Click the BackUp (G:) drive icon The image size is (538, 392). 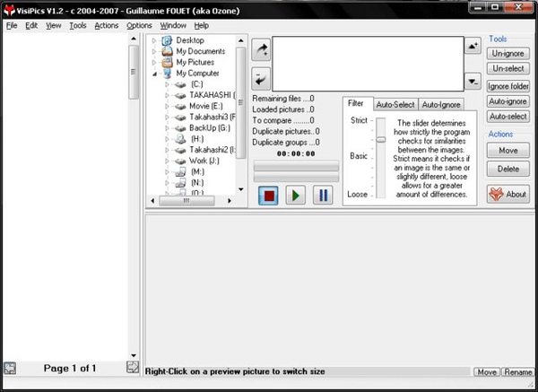tap(180, 128)
